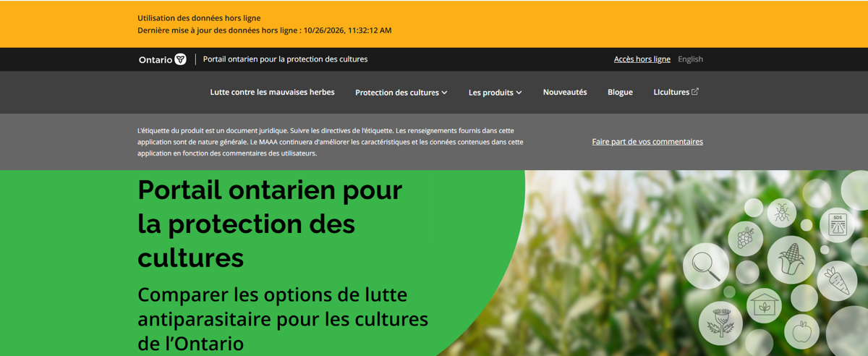Image resolution: width=868 pixels, height=356 pixels.
Task: Expand the Les produits dropdown menu
Action: click(x=495, y=93)
